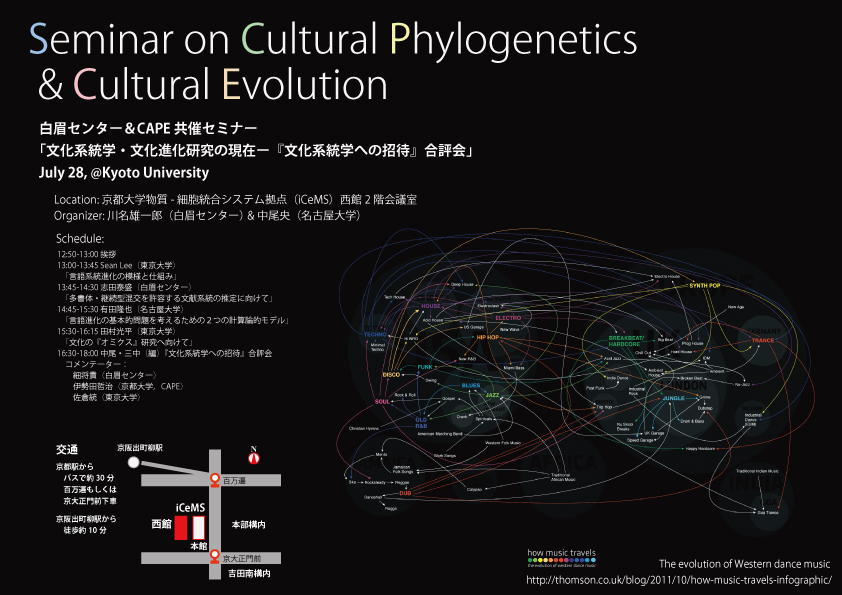Click the 'HOUSE' genre node
842x595 pixels.
pyautogui.click(x=431, y=306)
